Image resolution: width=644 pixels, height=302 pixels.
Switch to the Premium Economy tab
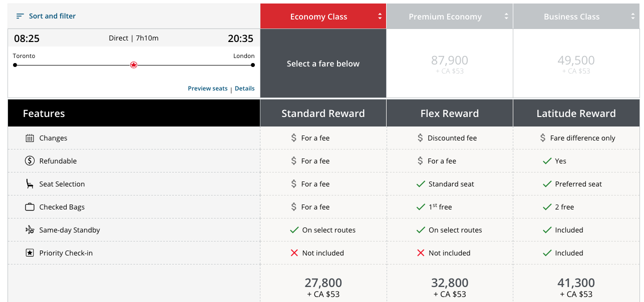445,15
